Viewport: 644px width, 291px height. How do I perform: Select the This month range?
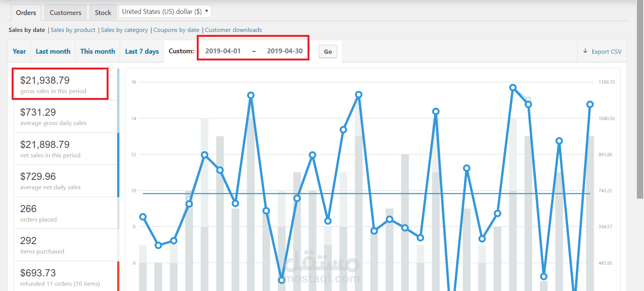pyautogui.click(x=98, y=51)
